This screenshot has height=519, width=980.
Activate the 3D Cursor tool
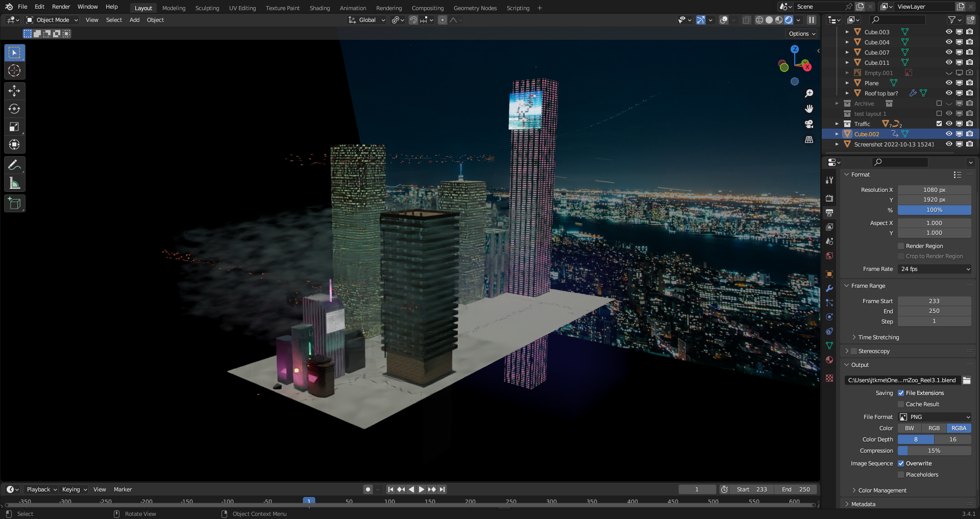(x=14, y=70)
